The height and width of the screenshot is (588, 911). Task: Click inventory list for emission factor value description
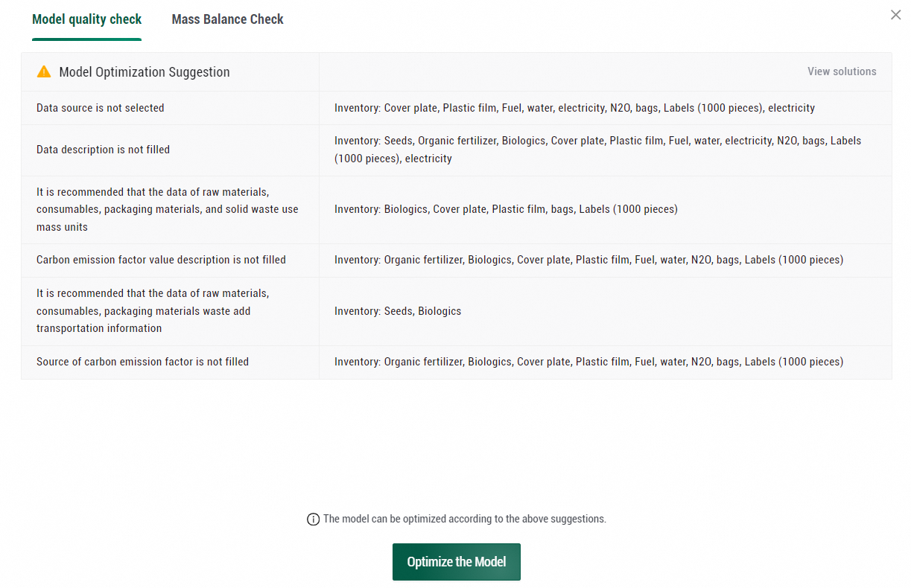pyautogui.click(x=588, y=260)
